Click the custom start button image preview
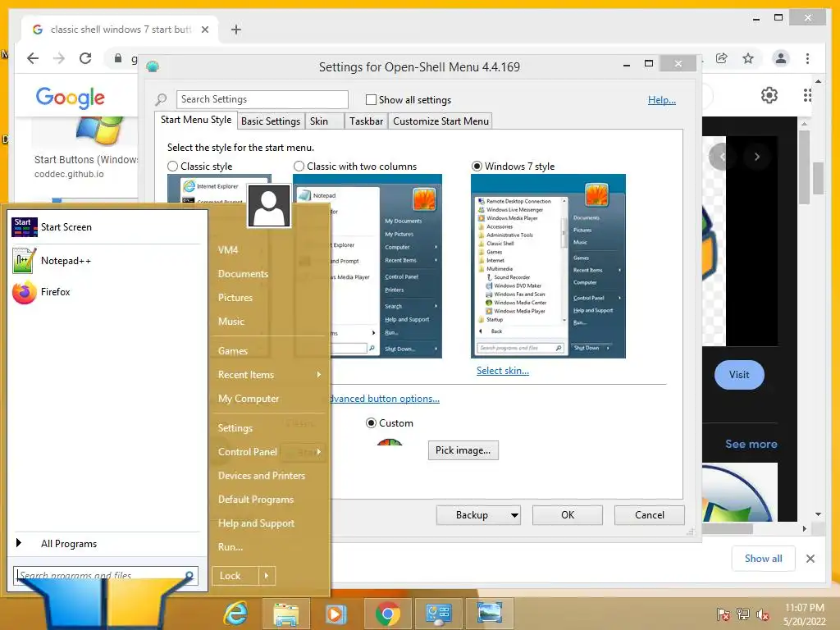This screenshot has width=840, height=630. point(390,442)
